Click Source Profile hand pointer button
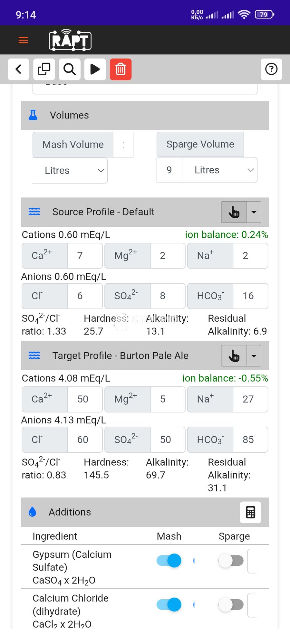Image resolution: width=290 pixels, height=644 pixels. pyautogui.click(x=234, y=212)
